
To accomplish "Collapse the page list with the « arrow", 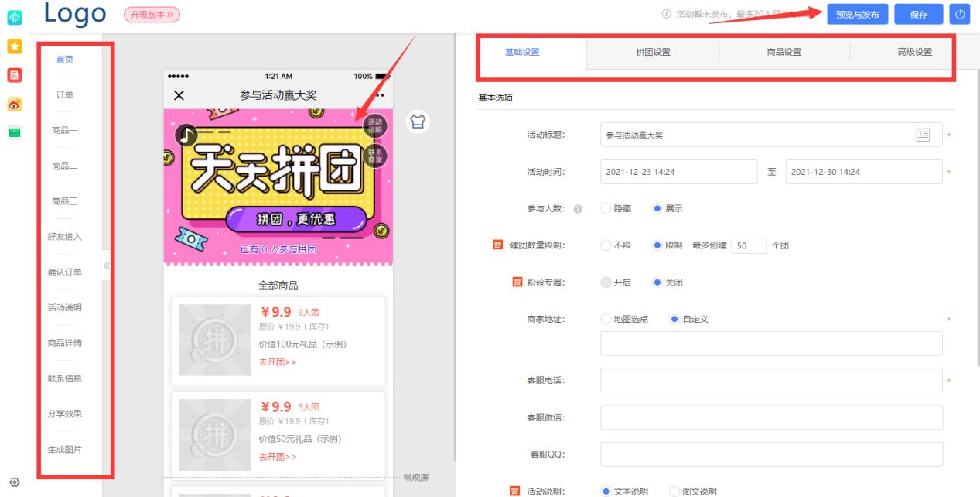I will click(x=108, y=266).
